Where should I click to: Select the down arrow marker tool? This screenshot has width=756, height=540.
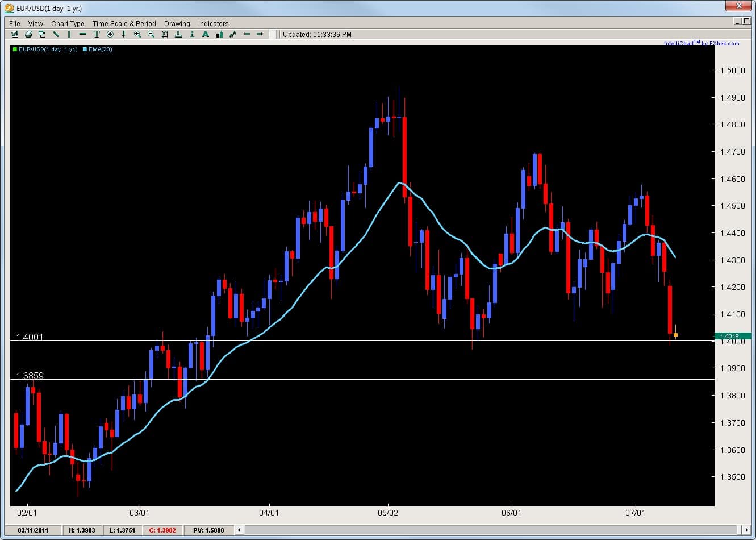coord(123,34)
